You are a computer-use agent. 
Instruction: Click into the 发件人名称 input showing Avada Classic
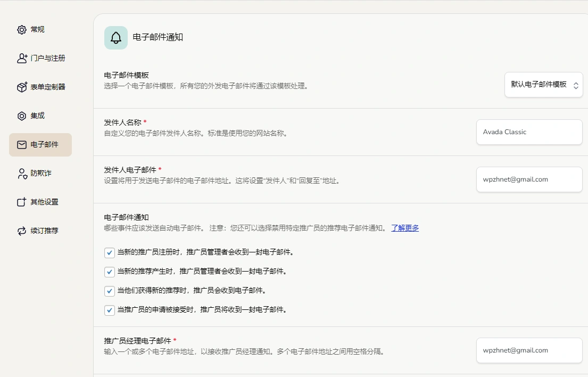click(x=529, y=132)
